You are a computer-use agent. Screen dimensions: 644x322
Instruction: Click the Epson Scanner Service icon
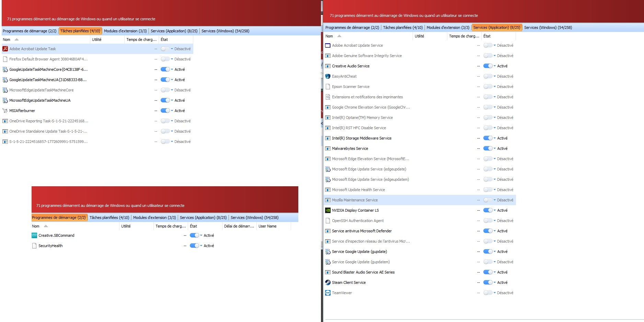tap(328, 87)
